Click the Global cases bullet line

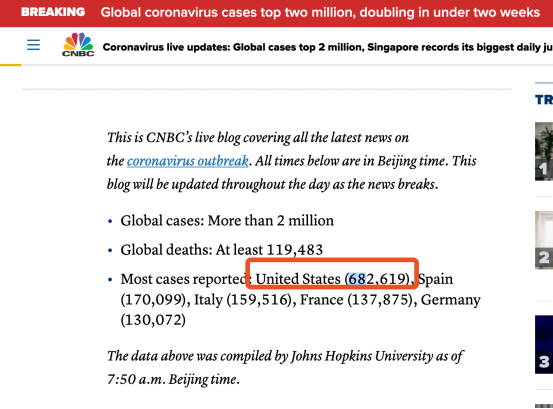227,221
